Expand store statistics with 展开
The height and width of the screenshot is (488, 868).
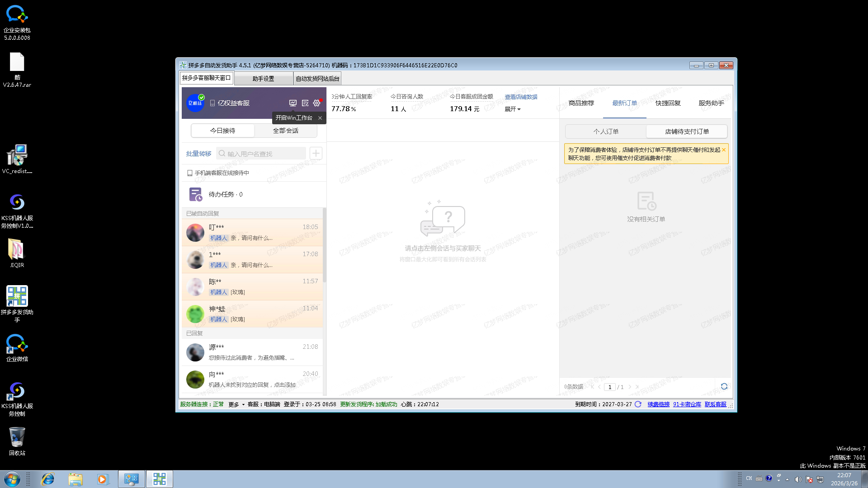coord(513,109)
